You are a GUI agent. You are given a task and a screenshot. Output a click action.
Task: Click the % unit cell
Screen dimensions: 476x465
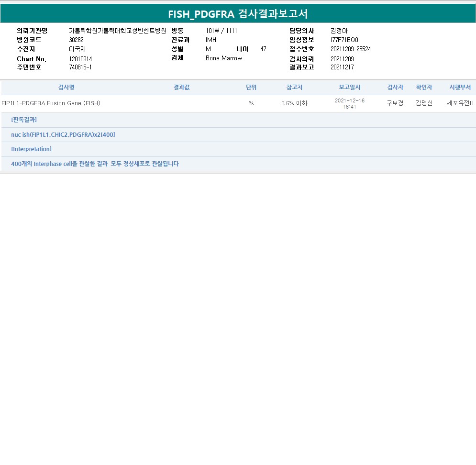click(x=251, y=103)
